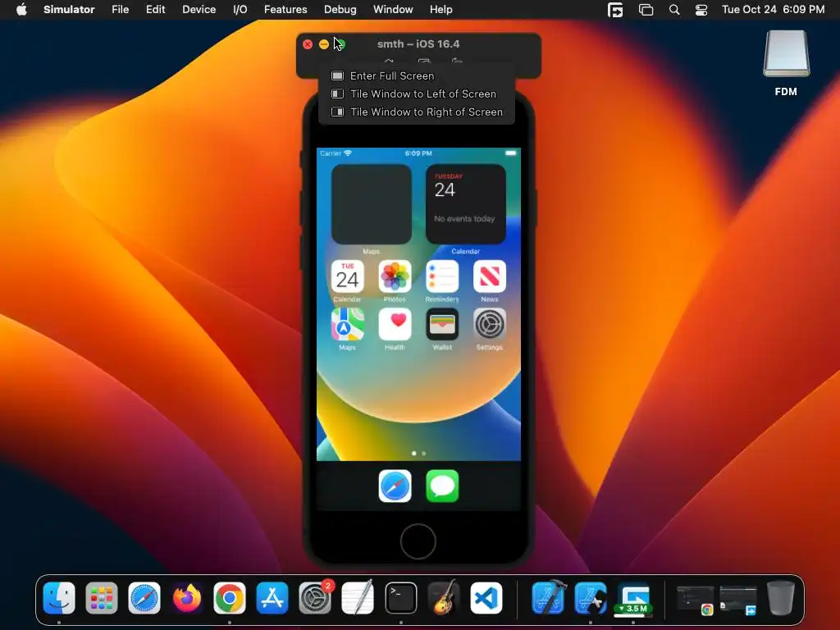Open the Help menu
The image size is (840, 630).
[x=441, y=10]
